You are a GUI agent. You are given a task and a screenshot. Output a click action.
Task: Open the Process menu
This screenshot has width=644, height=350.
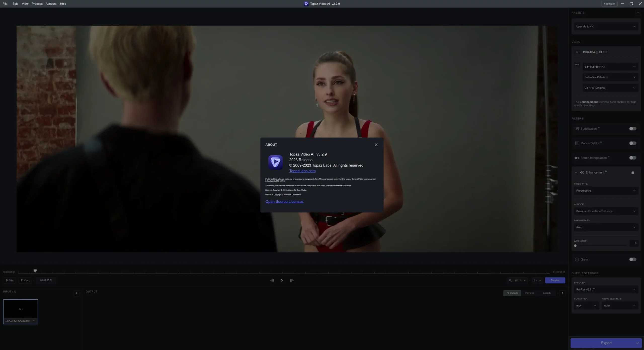tap(37, 4)
